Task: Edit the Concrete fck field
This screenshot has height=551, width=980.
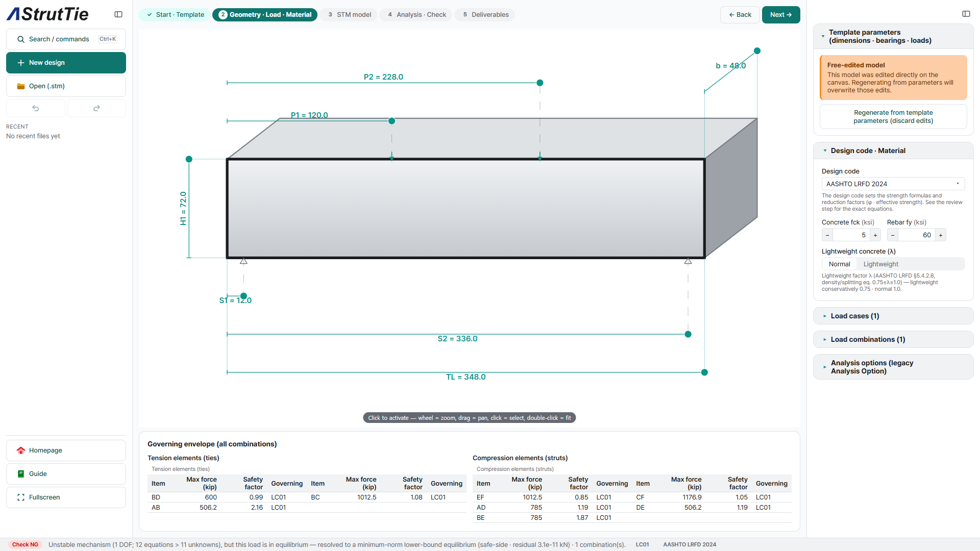Action: (x=851, y=235)
